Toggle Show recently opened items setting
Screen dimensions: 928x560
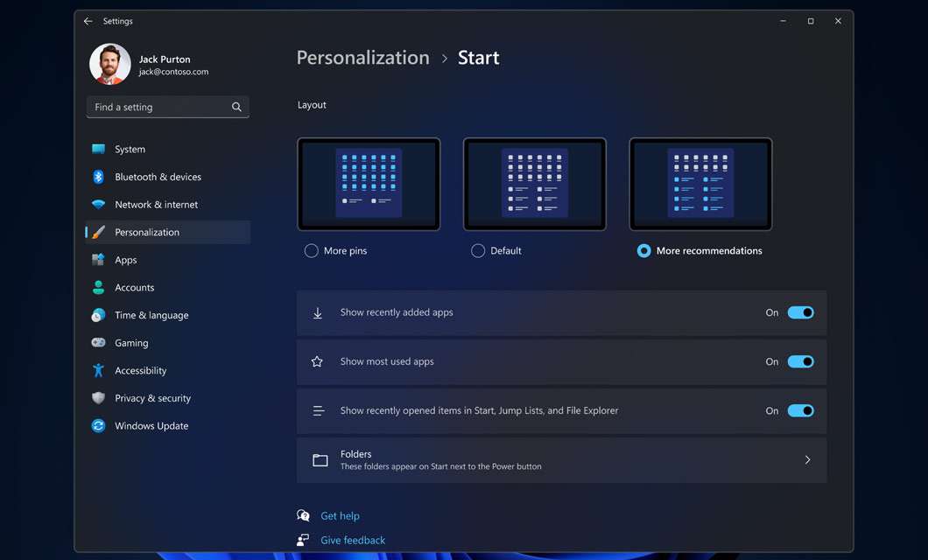(x=801, y=410)
